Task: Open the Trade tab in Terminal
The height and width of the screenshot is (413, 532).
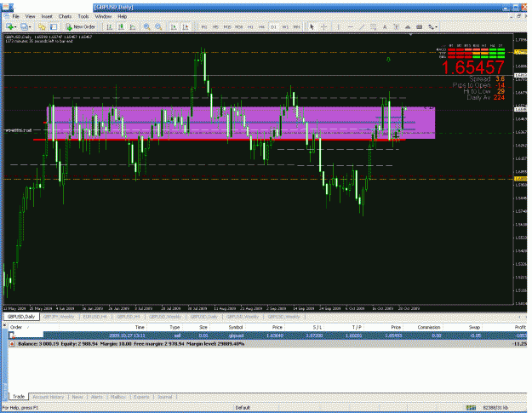Action: [x=19, y=396]
